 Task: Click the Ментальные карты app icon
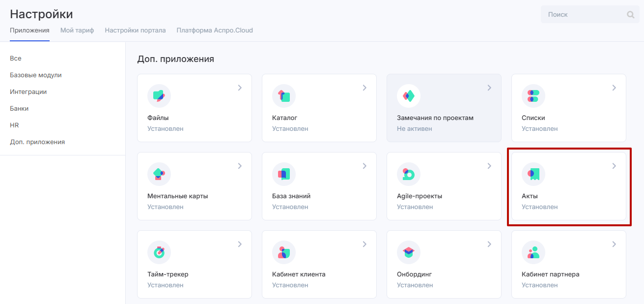pyautogui.click(x=159, y=174)
